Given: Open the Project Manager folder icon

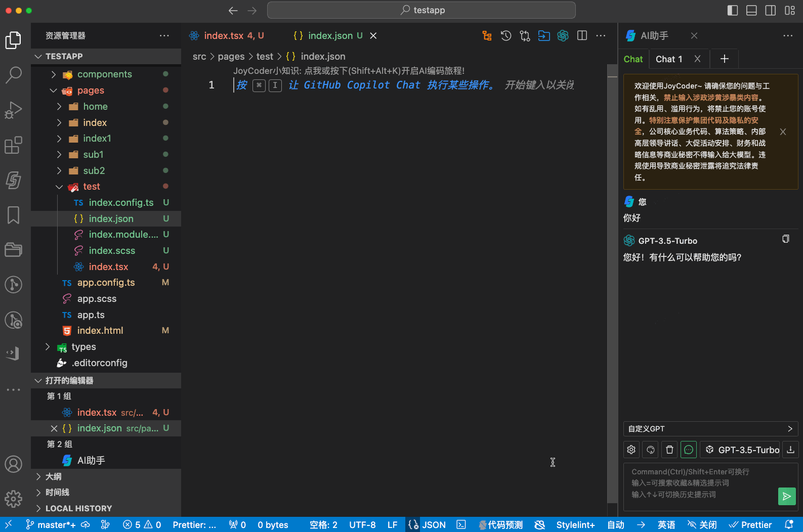Looking at the screenshot, I should click(14, 250).
